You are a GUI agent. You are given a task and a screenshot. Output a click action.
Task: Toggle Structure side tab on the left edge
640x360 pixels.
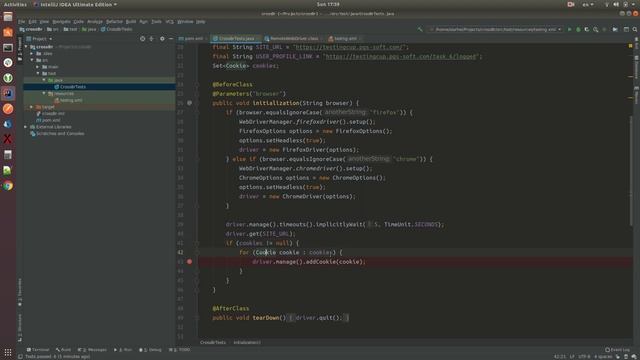20,327
